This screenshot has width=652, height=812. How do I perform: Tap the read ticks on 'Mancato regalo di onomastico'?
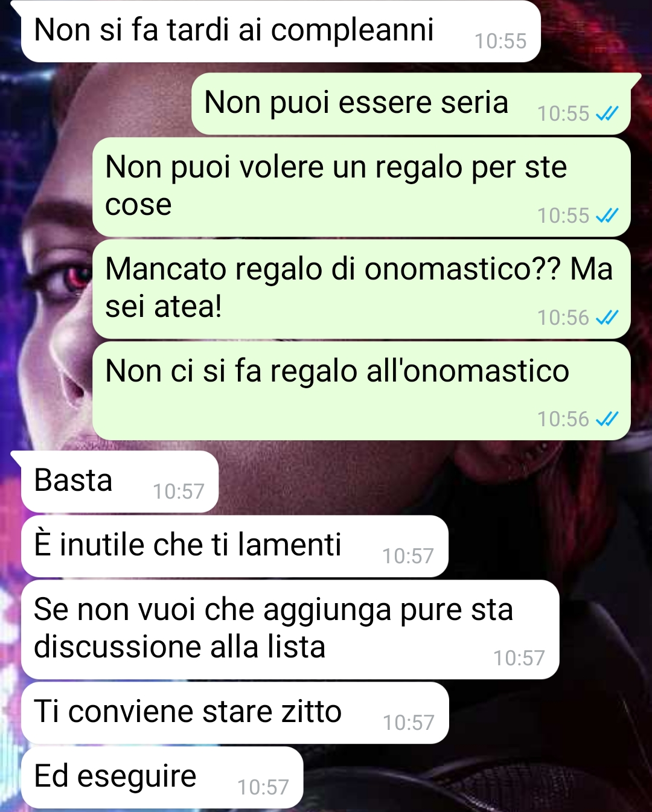(x=607, y=318)
